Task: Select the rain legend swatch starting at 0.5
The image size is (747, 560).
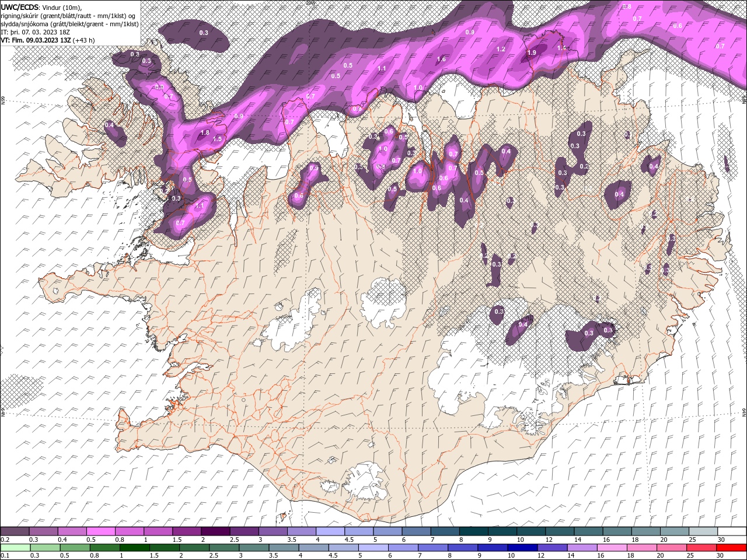Action: click(75, 548)
